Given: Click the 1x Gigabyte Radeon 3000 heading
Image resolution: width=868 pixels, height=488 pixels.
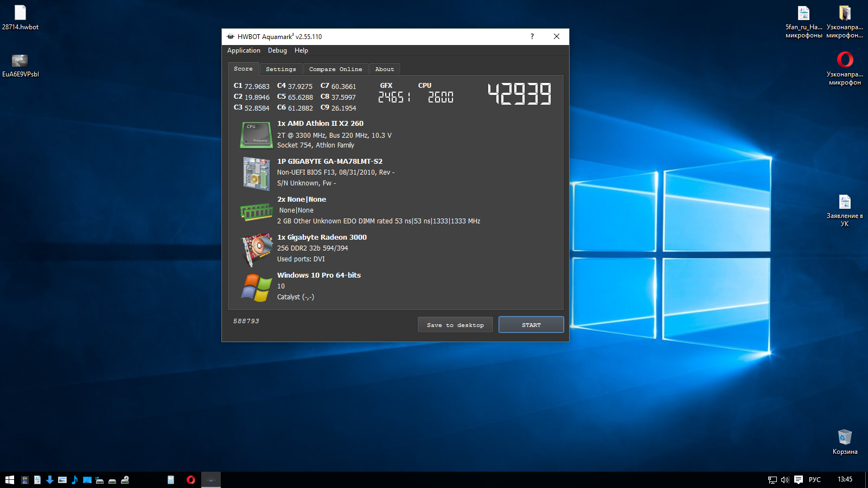Looking at the screenshot, I should 322,237.
